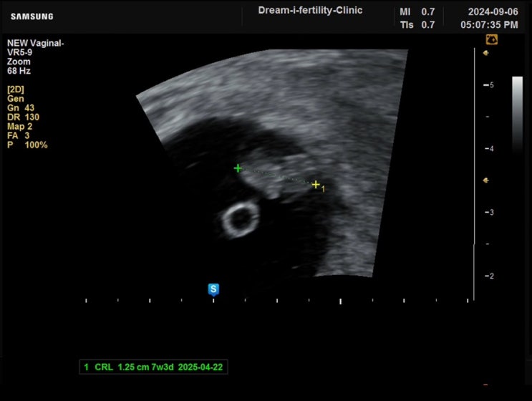Click the orange probe orientation icon

click(492, 39)
